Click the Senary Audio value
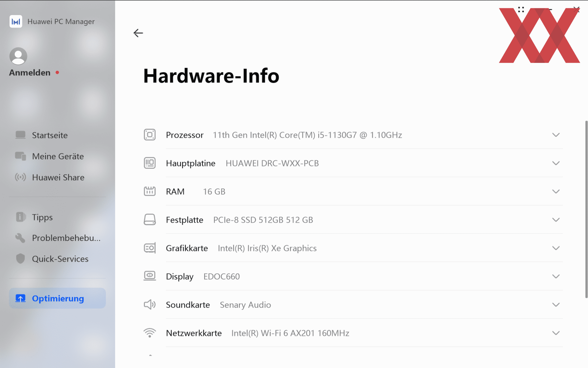 tap(245, 305)
